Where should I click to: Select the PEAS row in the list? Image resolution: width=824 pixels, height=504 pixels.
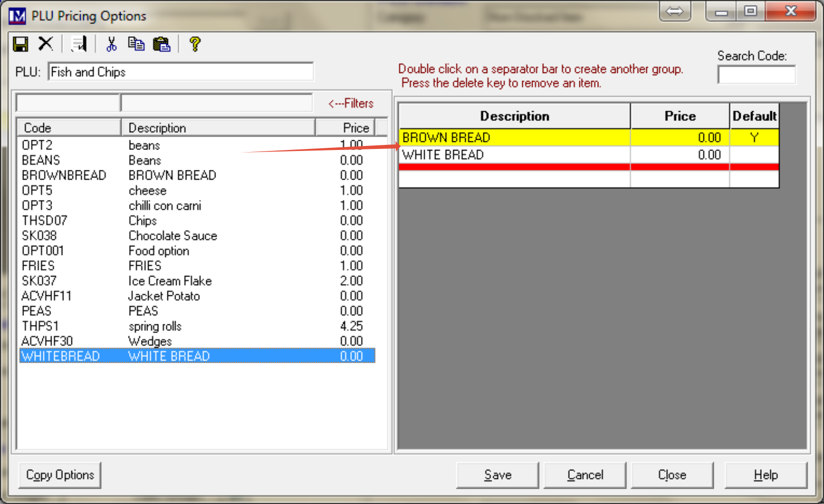(x=197, y=311)
